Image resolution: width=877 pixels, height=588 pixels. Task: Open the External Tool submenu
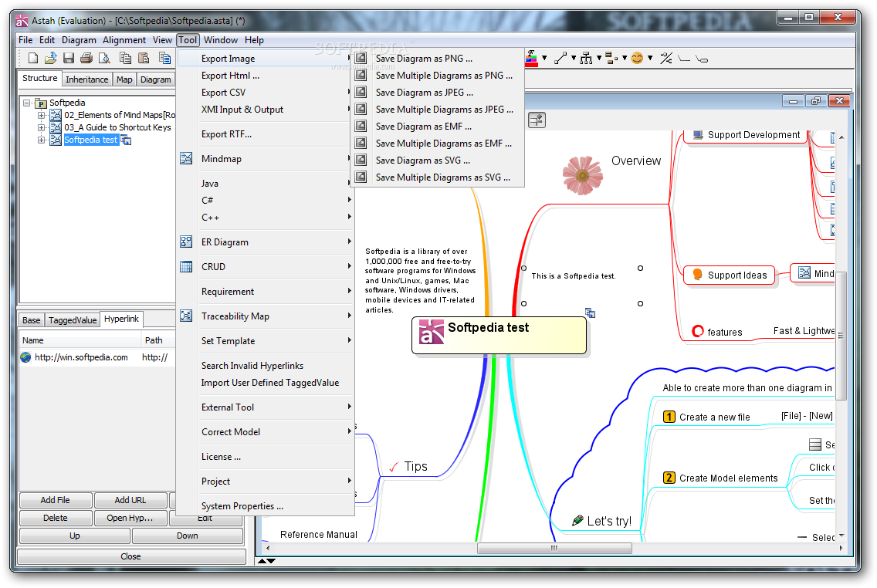pos(266,407)
